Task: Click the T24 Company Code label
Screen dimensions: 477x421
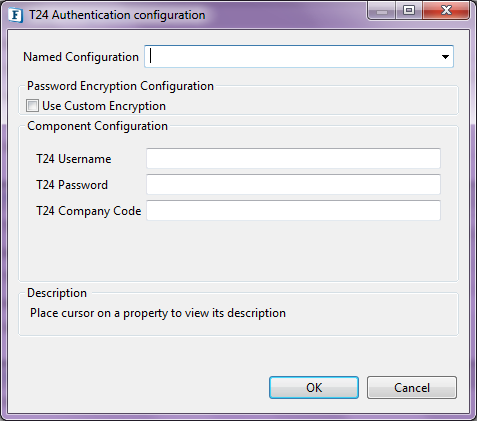Action: click(x=89, y=211)
